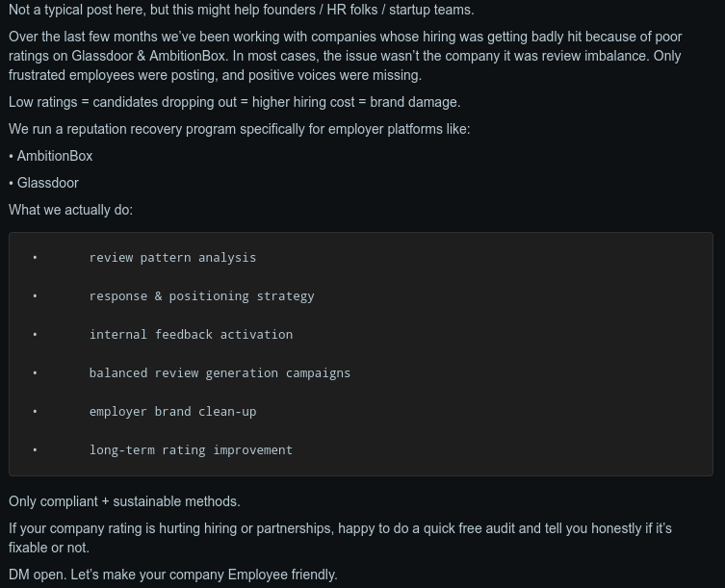Click the "long-term rating improvement" code line
Screen dimensions: 725x588
[x=191, y=450]
